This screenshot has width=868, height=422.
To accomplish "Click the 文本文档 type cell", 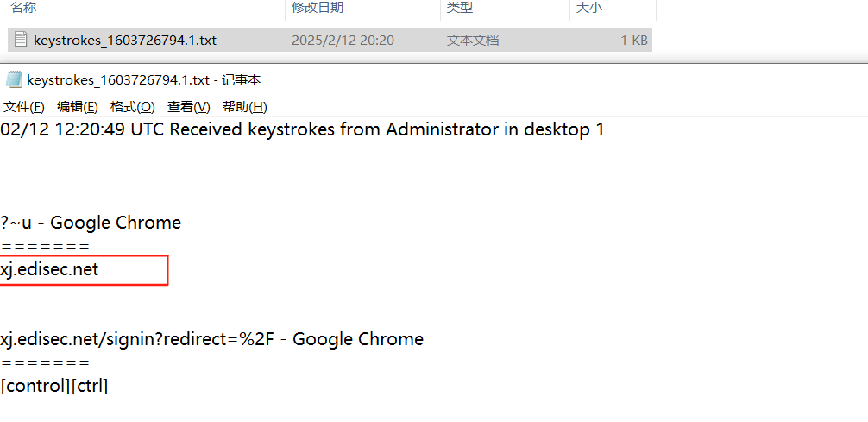I will click(472, 40).
